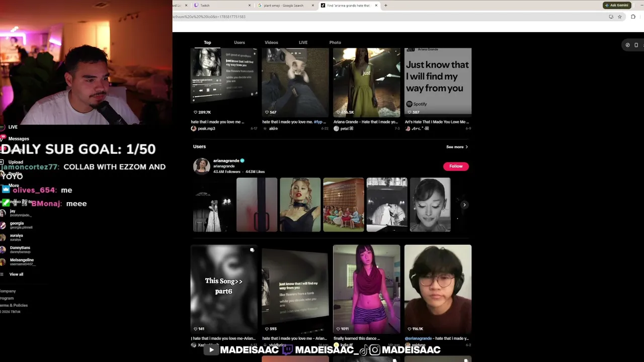Play the 'This Song>> part6' video
This screenshot has height=362, width=644.
pos(224,289)
